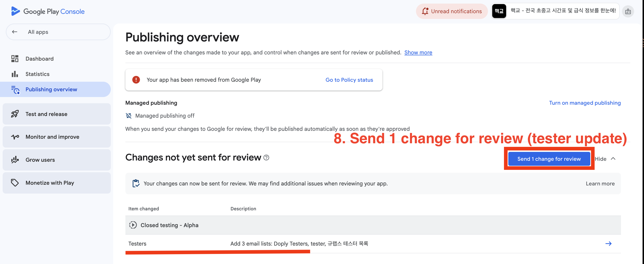Click the Add 3 email lists description
This screenshot has height=264, width=644.
(299, 244)
